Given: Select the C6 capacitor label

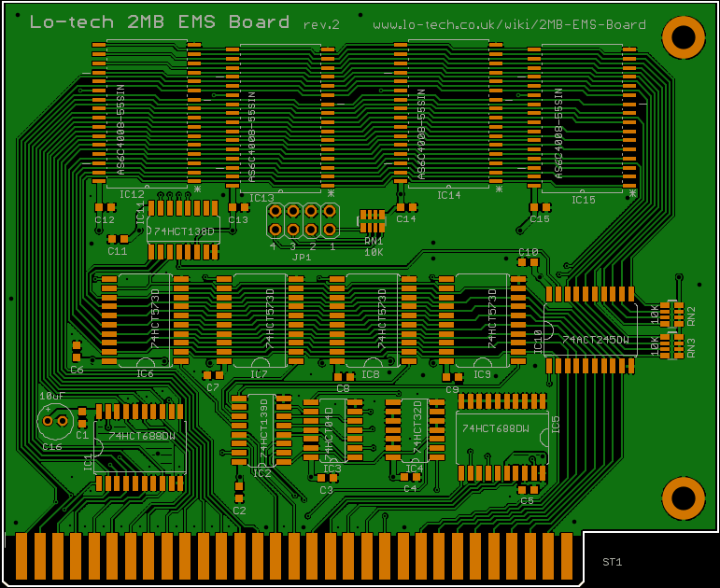Looking at the screenshot, I should 78,370.
